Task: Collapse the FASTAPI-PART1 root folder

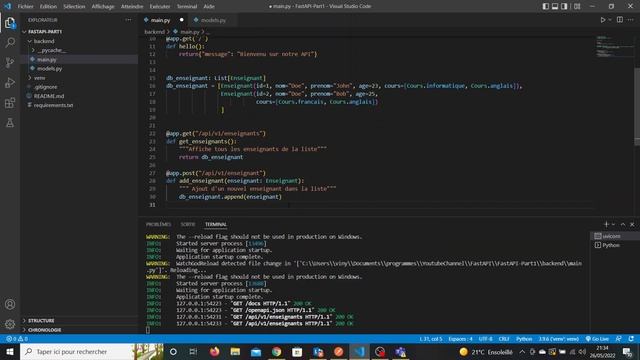Action: point(80,31)
